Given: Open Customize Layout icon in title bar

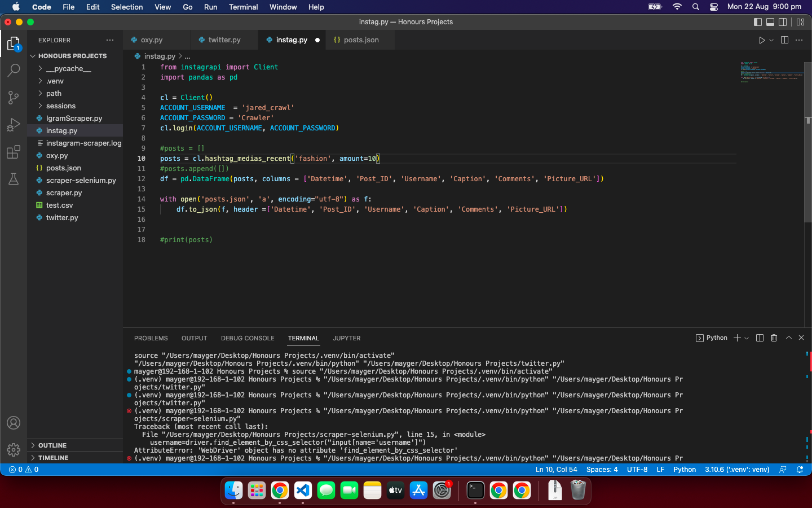Looking at the screenshot, I should (800, 22).
